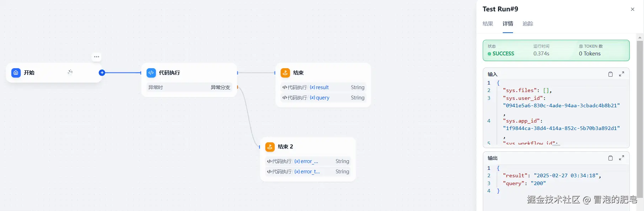This screenshot has height=211, width=644.
Task: Click the sys.app_id value in input
Action: coord(561,128)
